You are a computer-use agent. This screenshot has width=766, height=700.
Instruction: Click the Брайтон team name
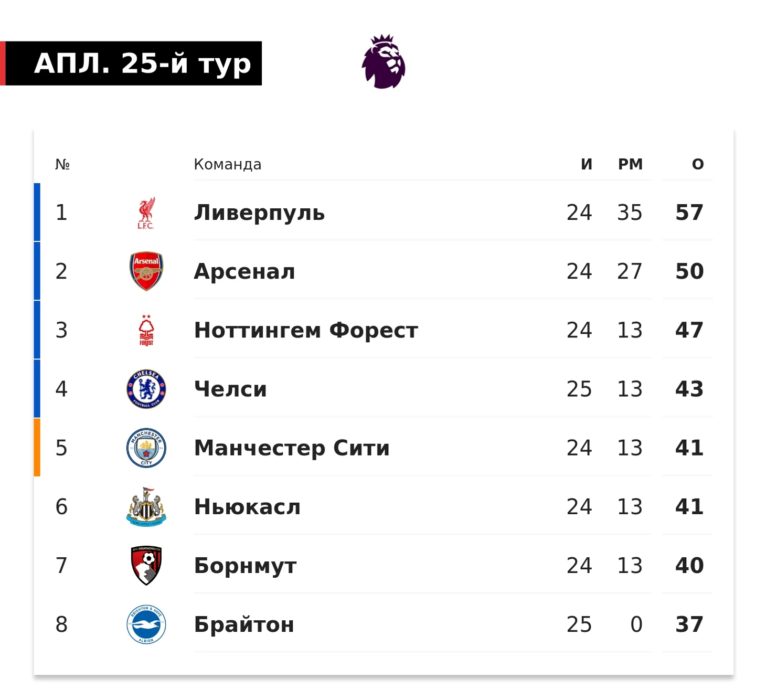point(244,624)
